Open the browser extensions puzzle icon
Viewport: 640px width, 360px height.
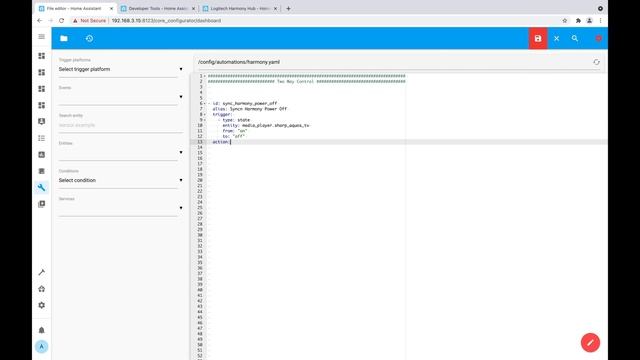coord(578,20)
